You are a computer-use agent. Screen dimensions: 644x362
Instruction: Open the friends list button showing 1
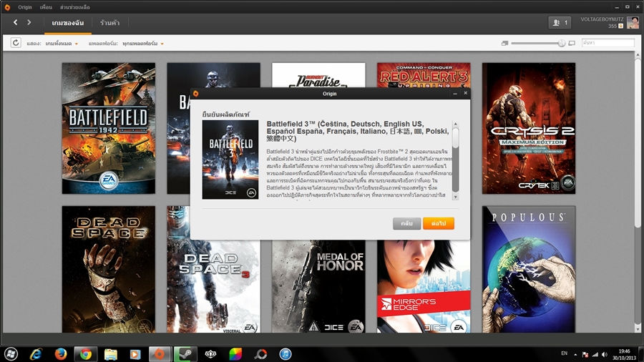tap(560, 23)
